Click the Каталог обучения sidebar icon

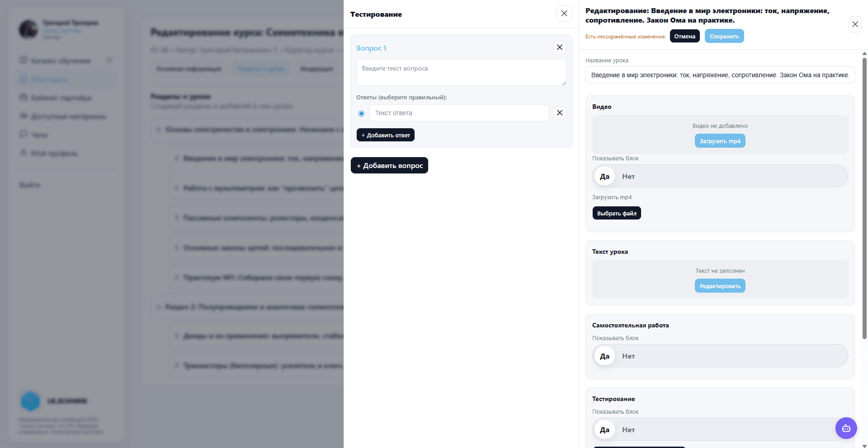pos(24,61)
